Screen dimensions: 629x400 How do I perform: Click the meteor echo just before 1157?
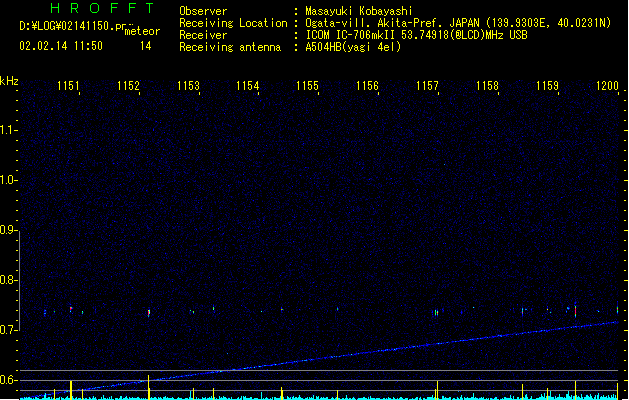click(436, 313)
